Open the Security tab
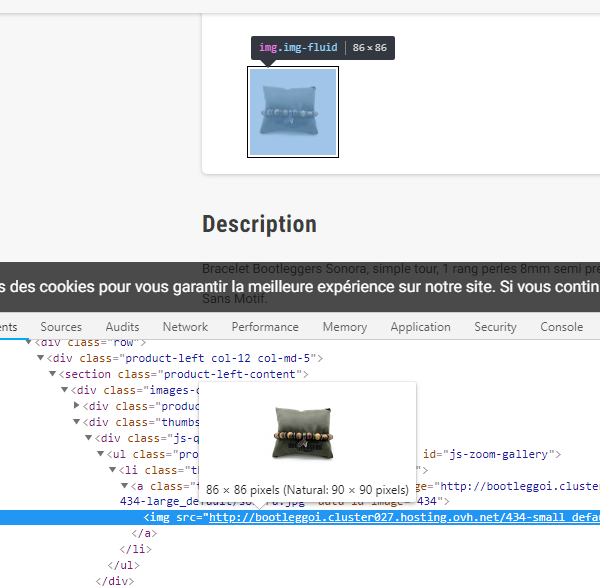Screen dimensions: 600x587 click(495, 327)
